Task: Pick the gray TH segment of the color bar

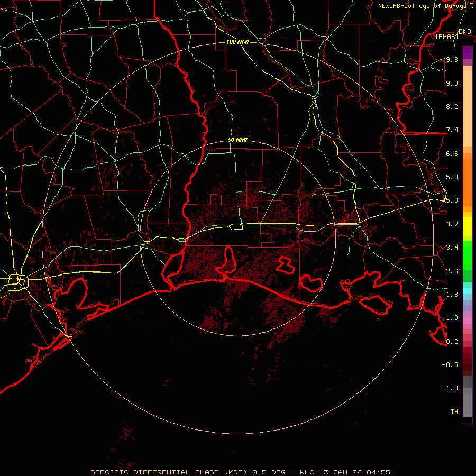Action: click(x=467, y=406)
